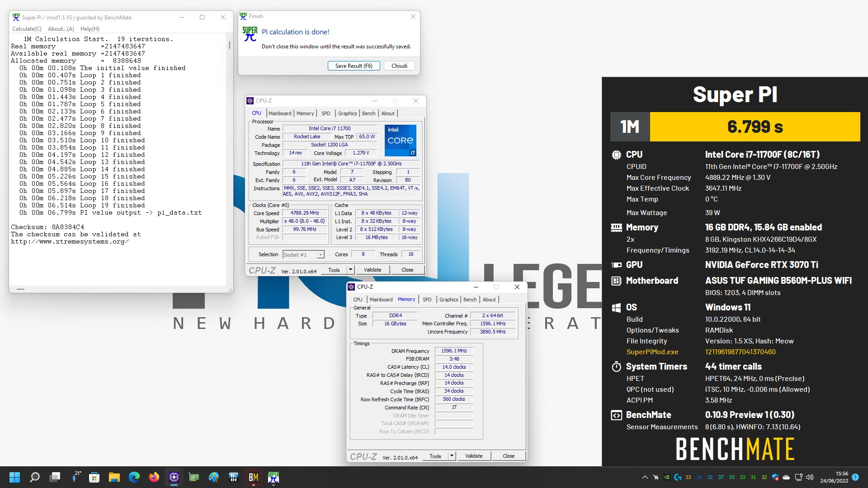The image size is (868, 488).
Task: Select About tab in lower CPU-Z window
Action: tap(489, 300)
